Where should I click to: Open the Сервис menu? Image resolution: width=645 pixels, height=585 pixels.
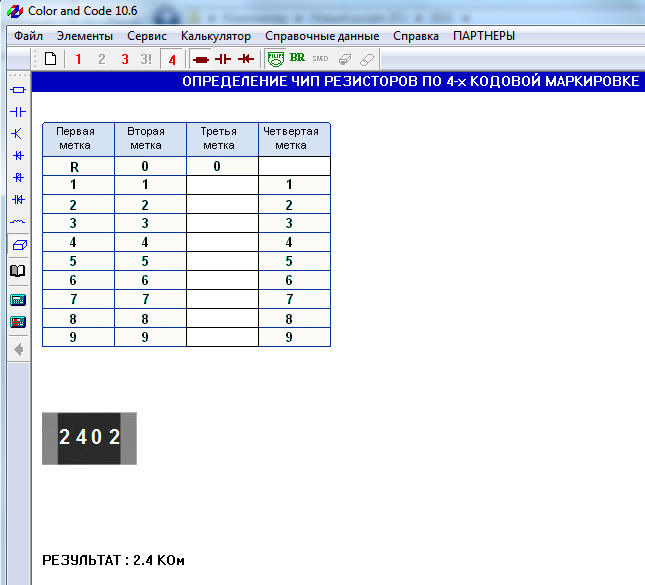pyautogui.click(x=147, y=36)
